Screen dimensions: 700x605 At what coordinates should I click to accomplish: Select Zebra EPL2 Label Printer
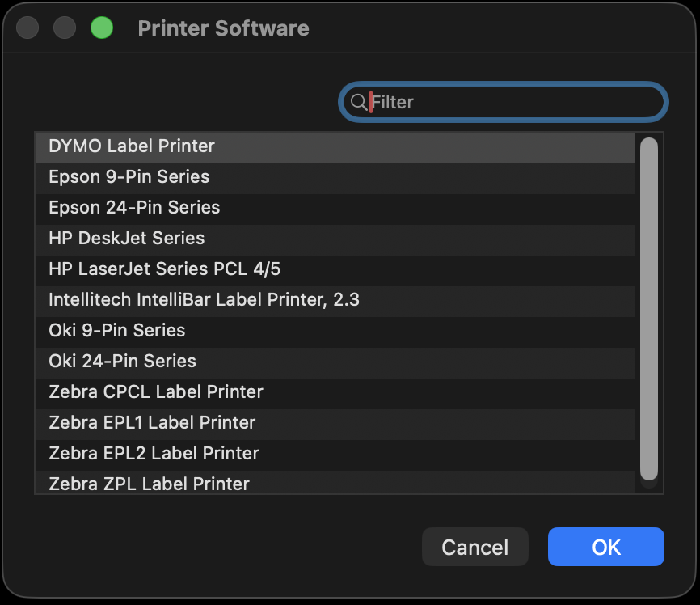point(154,454)
